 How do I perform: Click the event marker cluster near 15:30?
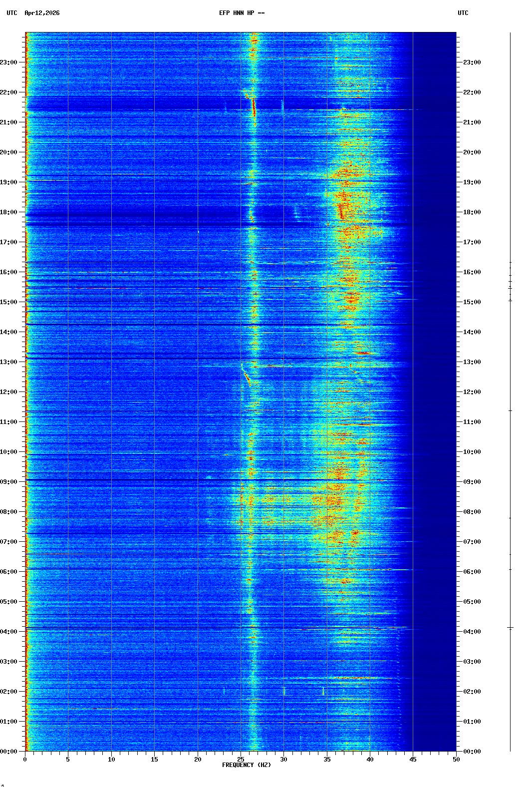tap(510, 282)
